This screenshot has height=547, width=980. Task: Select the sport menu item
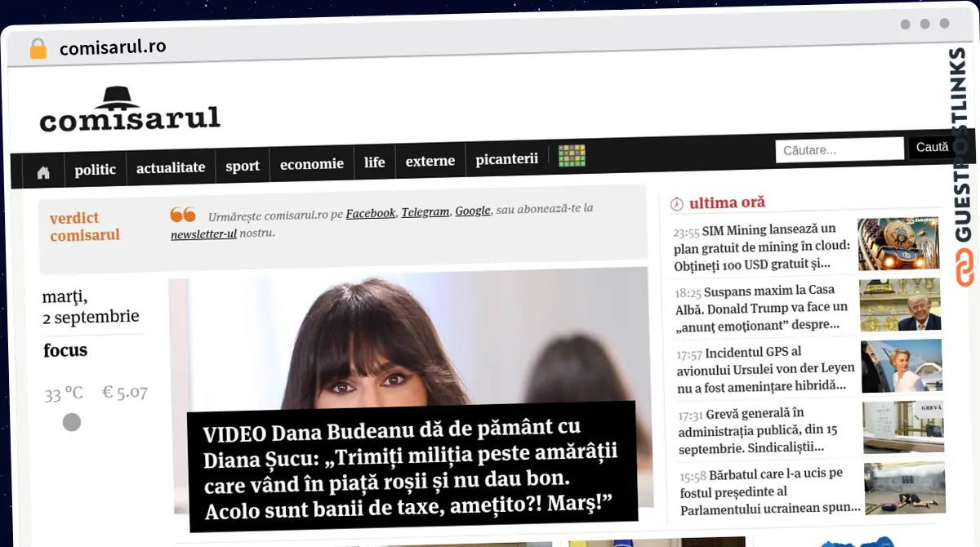pyautogui.click(x=243, y=166)
